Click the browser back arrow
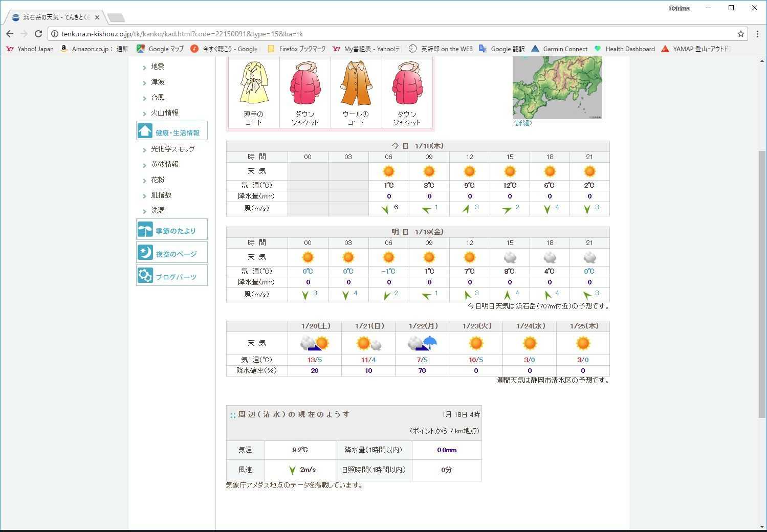 click(10, 34)
